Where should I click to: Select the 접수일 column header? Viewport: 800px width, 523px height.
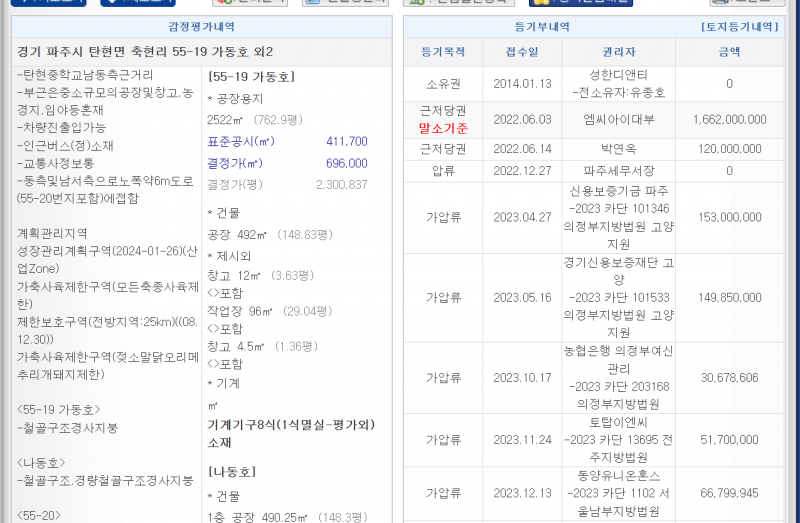coord(521,51)
